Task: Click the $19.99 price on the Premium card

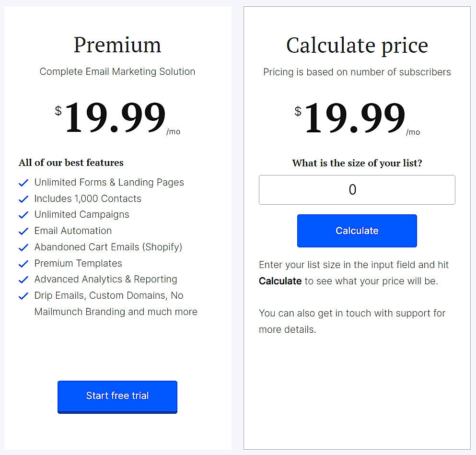Action: tap(115, 117)
